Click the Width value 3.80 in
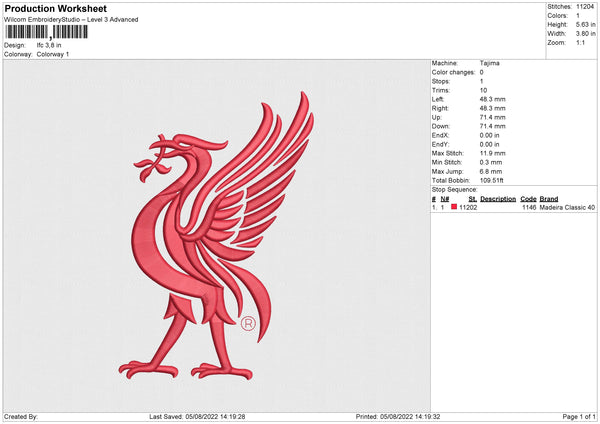This screenshot has width=600, height=424. (x=585, y=34)
